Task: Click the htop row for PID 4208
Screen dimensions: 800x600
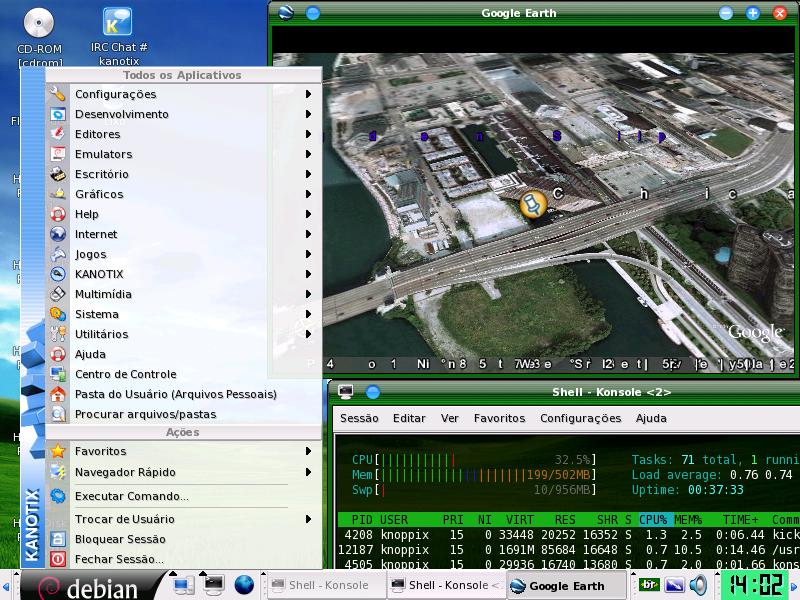Action: click(568, 535)
